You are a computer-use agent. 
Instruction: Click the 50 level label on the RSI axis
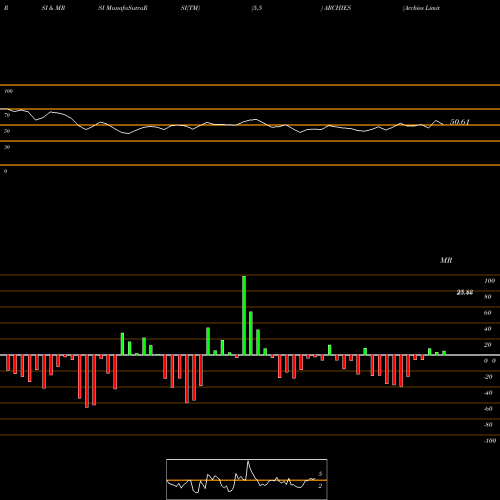(x=7, y=131)
